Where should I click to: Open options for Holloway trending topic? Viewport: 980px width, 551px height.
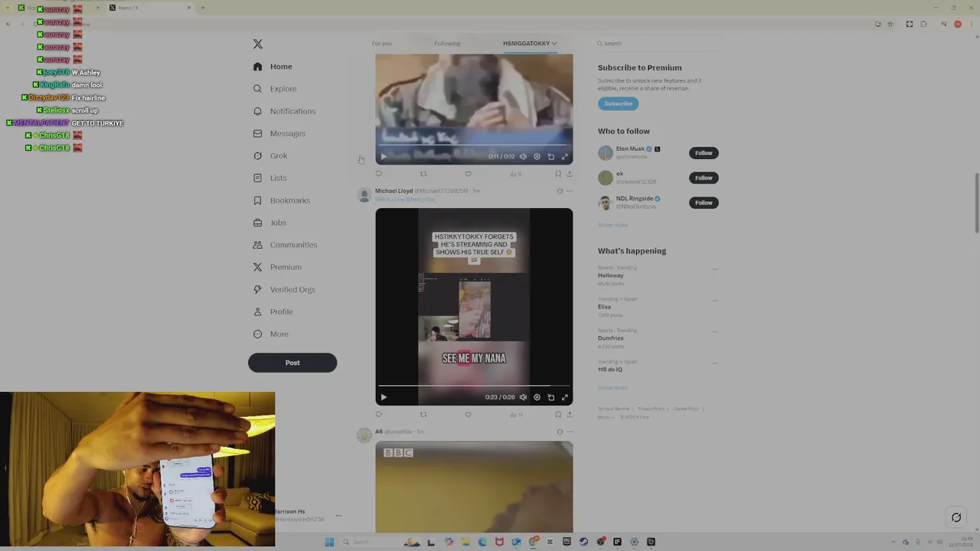click(x=715, y=269)
